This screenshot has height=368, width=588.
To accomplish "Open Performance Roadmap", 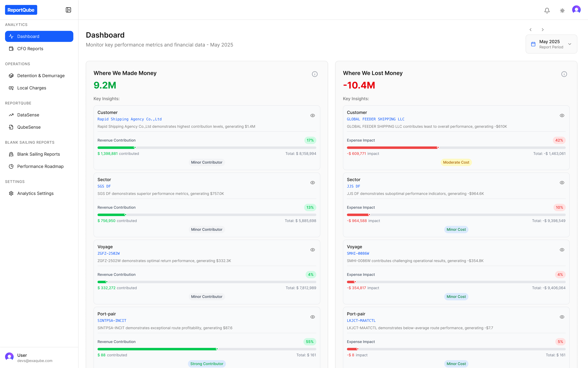I will (x=39, y=166).
